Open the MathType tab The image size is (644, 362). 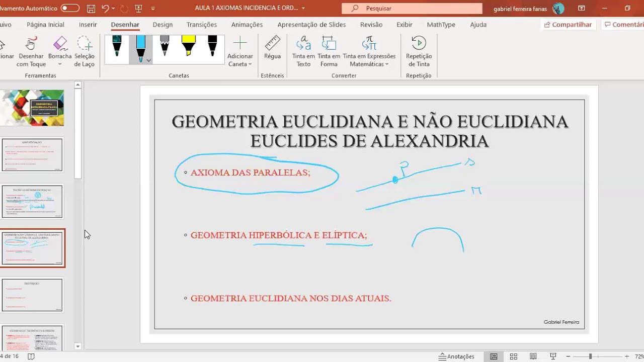pos(441,25)
